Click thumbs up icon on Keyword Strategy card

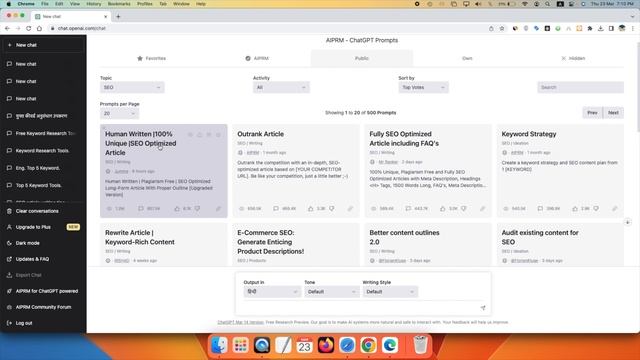(x=575, y=209)
